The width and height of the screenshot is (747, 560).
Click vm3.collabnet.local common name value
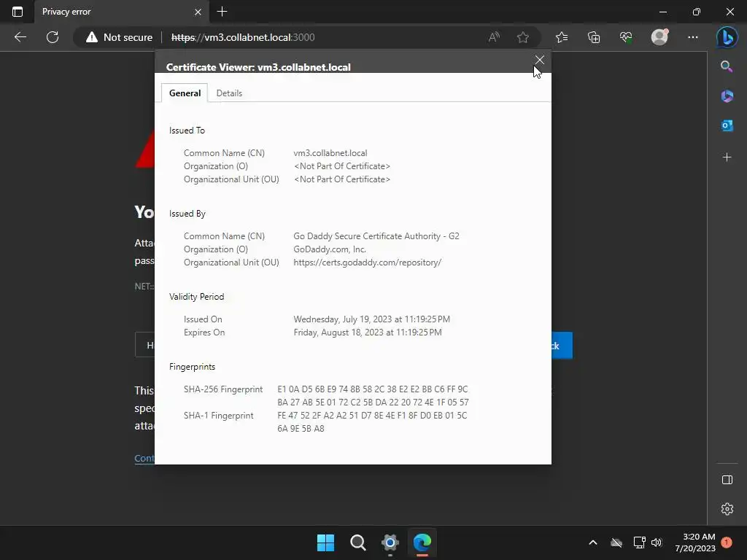pyautogui.click(x=330, y=153)
